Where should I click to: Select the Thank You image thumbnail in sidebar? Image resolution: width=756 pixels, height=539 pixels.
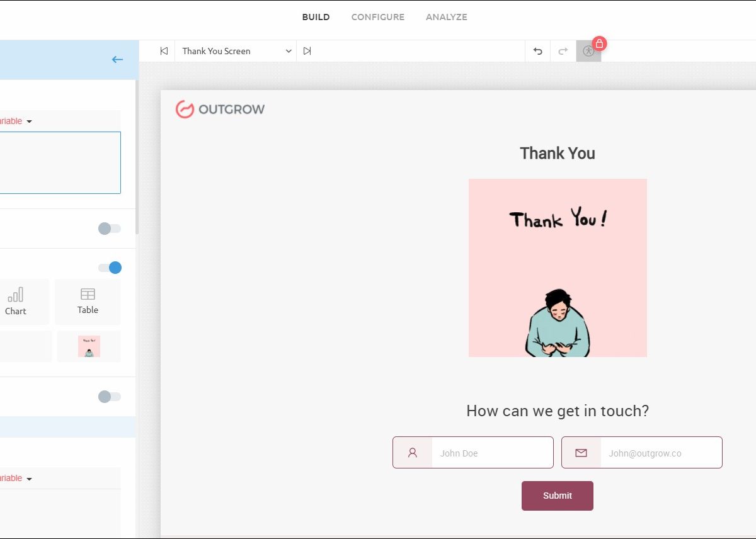89,346
